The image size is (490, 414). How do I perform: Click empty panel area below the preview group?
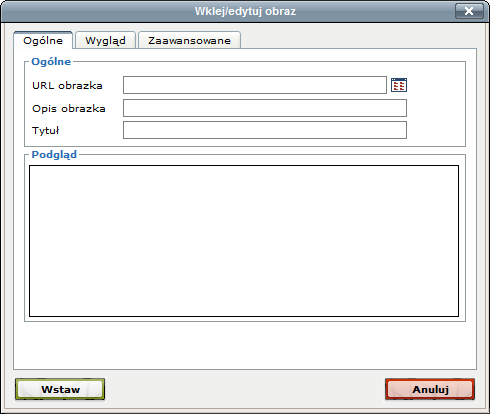(x=245, y=345)
